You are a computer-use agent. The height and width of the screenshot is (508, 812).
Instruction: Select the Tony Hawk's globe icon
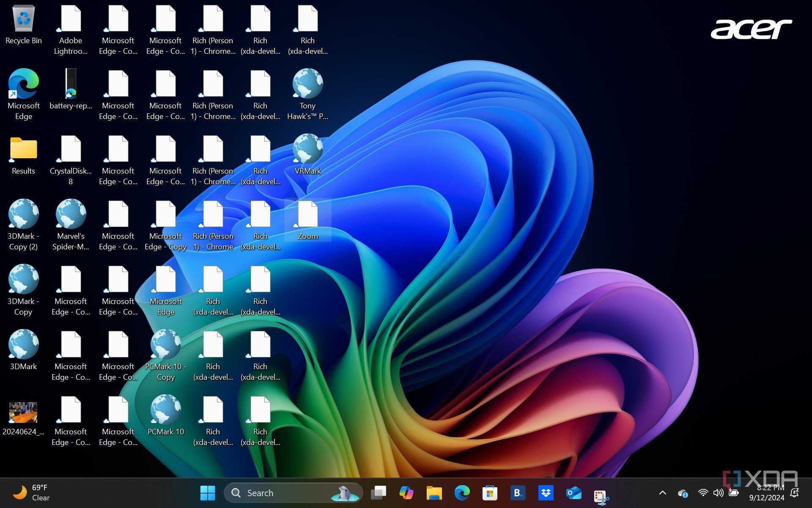pos(308,94)
